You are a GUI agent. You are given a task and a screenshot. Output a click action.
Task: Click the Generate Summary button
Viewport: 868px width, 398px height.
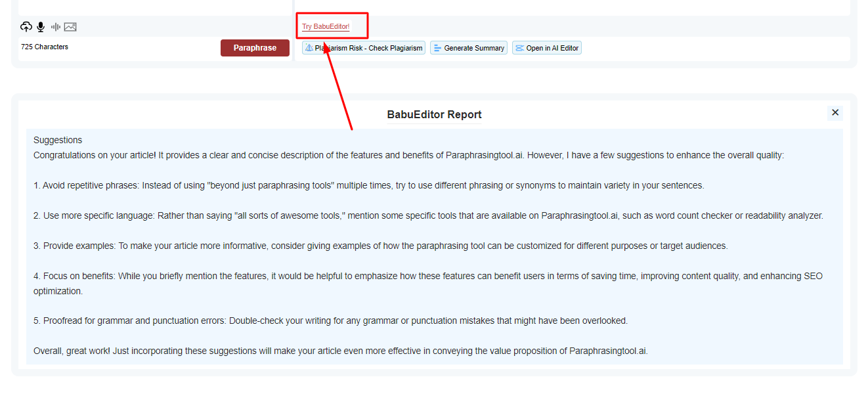click(x=469, y=48)
